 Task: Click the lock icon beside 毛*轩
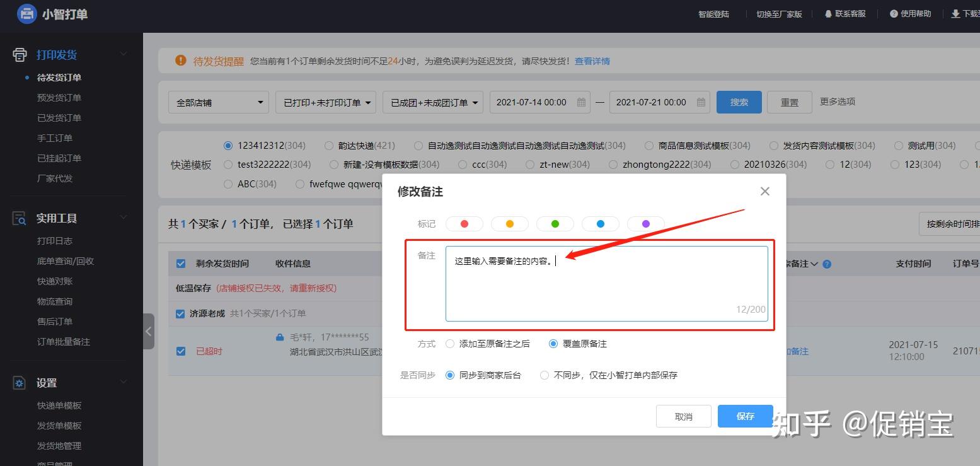tap(280, 337)
